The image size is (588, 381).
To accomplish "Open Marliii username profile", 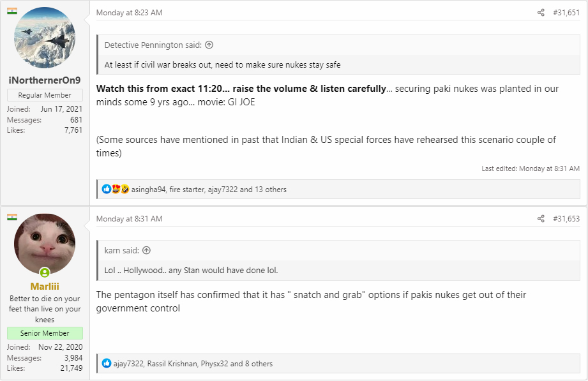I will [x=45, y=287].
